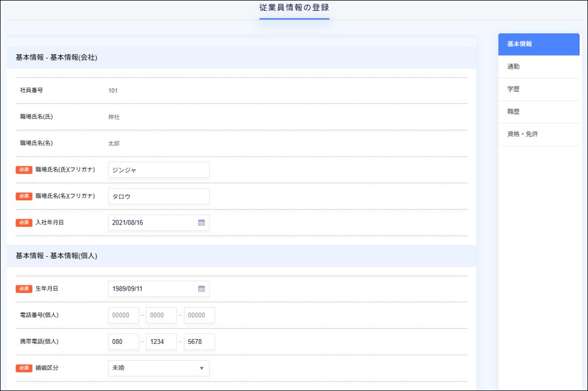The width and height of the screenshot is (588, 391).
Task: Click the last 電話番号(個人) phone box
Action: pos(199,315)
